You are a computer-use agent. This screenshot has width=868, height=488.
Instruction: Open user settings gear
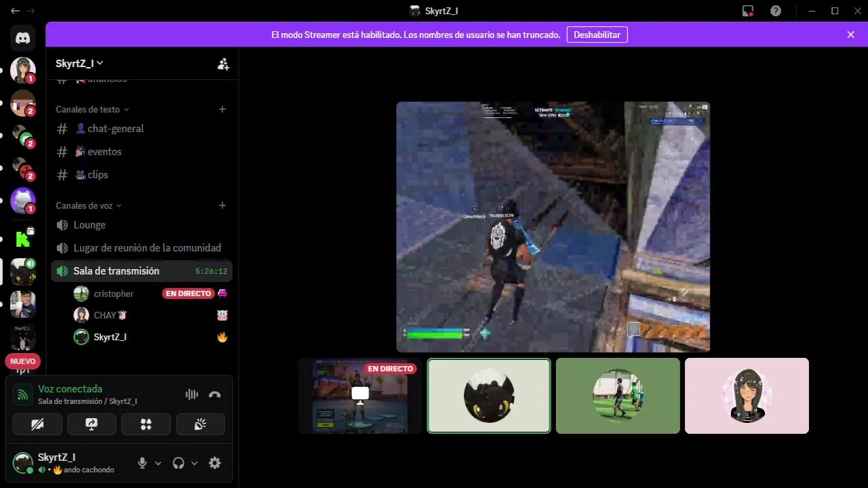coord(215,463)
